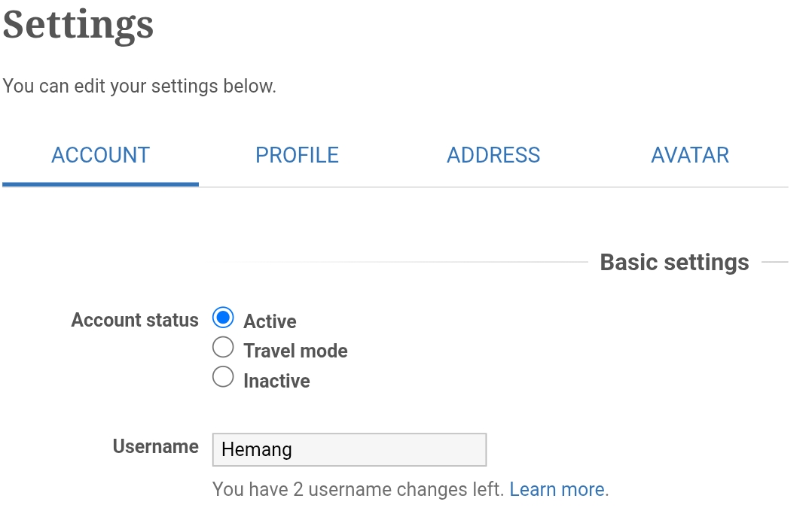Open the ACCOUNT tab
This screenshot has width=812, height=514.
pos(100,155)
